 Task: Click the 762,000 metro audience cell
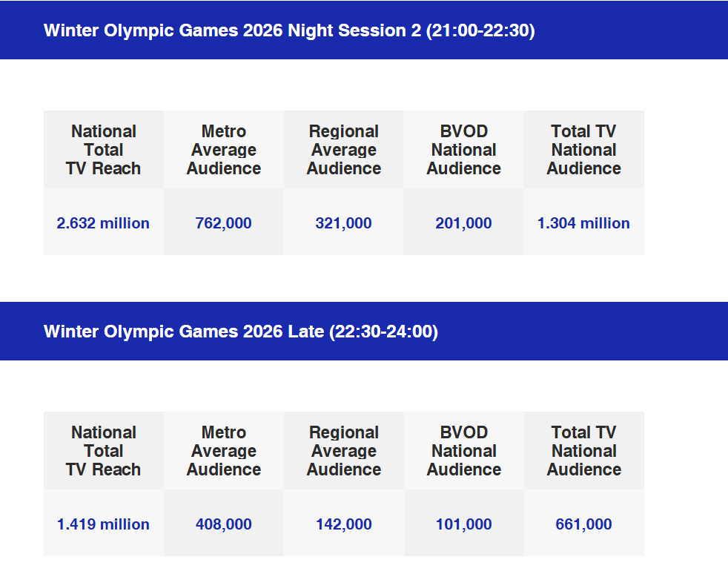[x=223, y=223]
